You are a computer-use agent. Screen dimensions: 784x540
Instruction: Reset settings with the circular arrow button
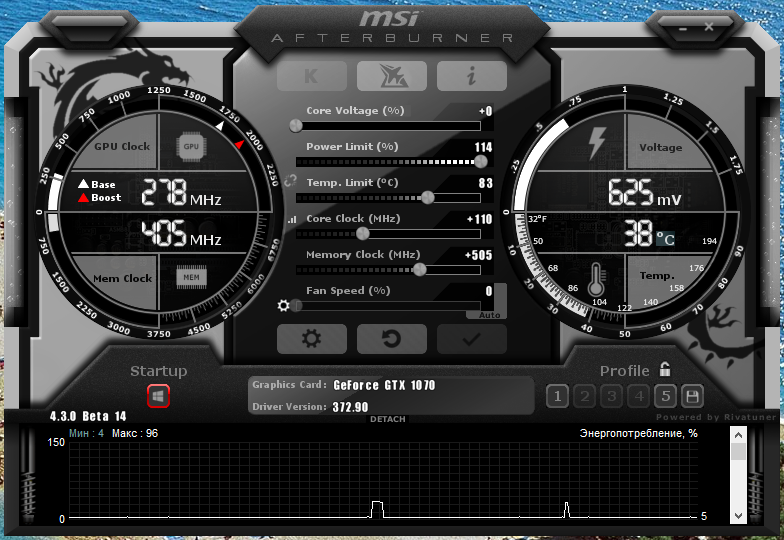[392, 339]
